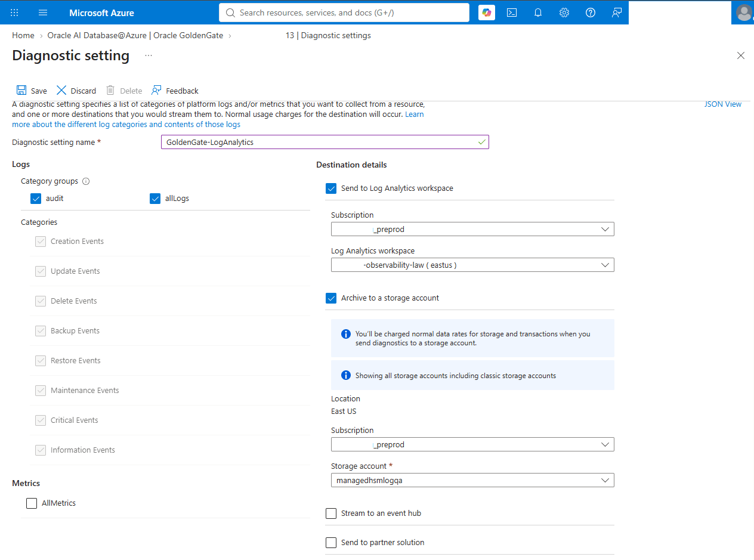Toggle Information Events checkbox
The image size is (754, 560).
tap(41, 450)
